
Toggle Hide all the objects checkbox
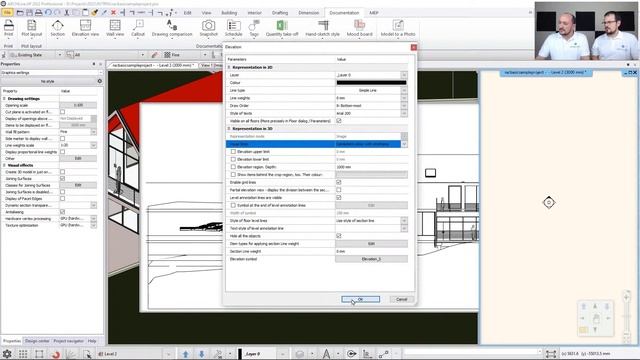pyautogui.click(x=338, y=236)
